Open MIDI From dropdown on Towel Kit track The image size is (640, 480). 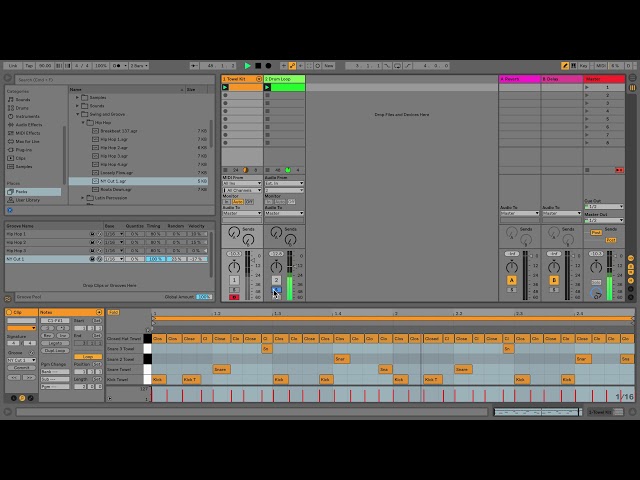pyautogui.click(x=242, y=183)
